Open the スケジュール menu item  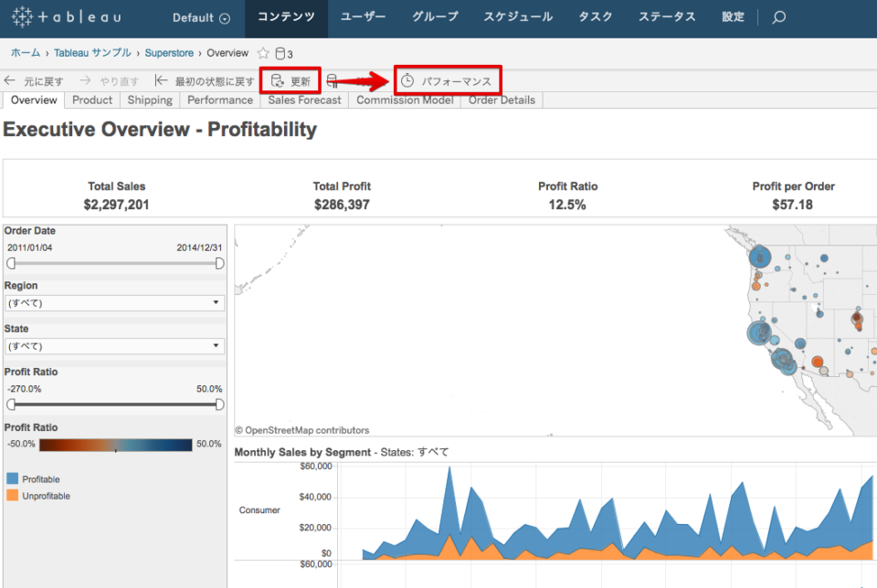517,16
